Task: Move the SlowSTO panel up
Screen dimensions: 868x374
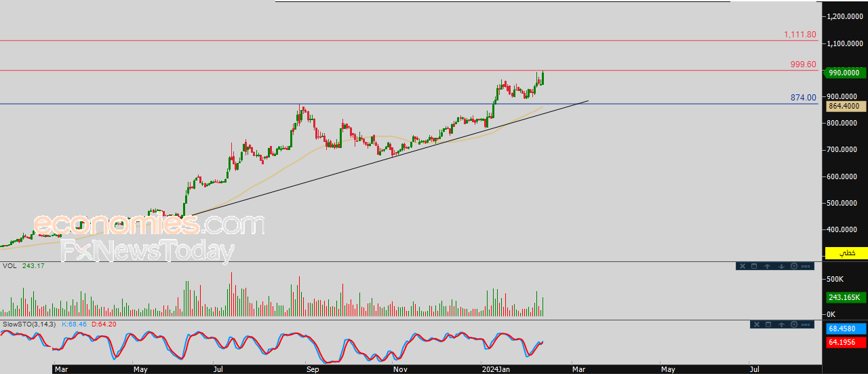Action: click(781, 324)
